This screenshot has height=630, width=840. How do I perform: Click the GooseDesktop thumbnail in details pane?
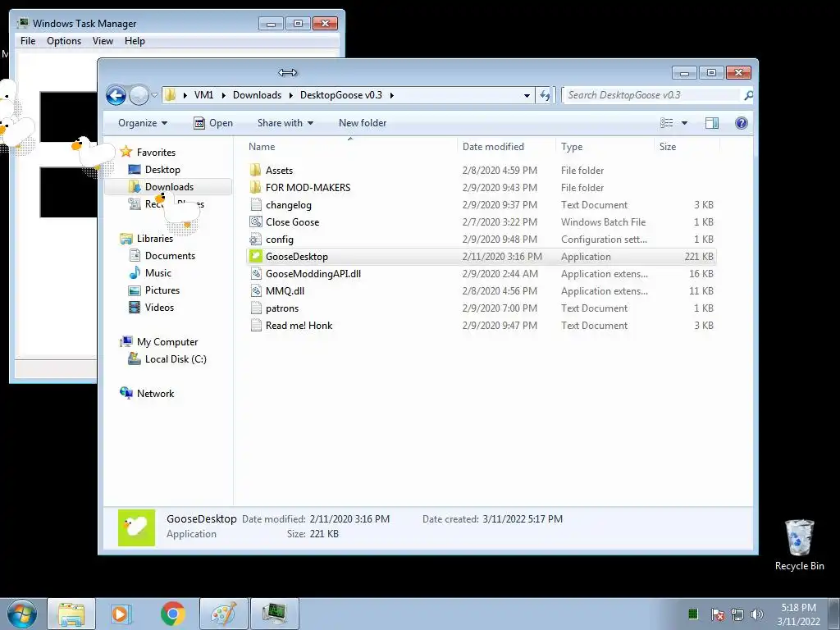[x=137, y=527]
